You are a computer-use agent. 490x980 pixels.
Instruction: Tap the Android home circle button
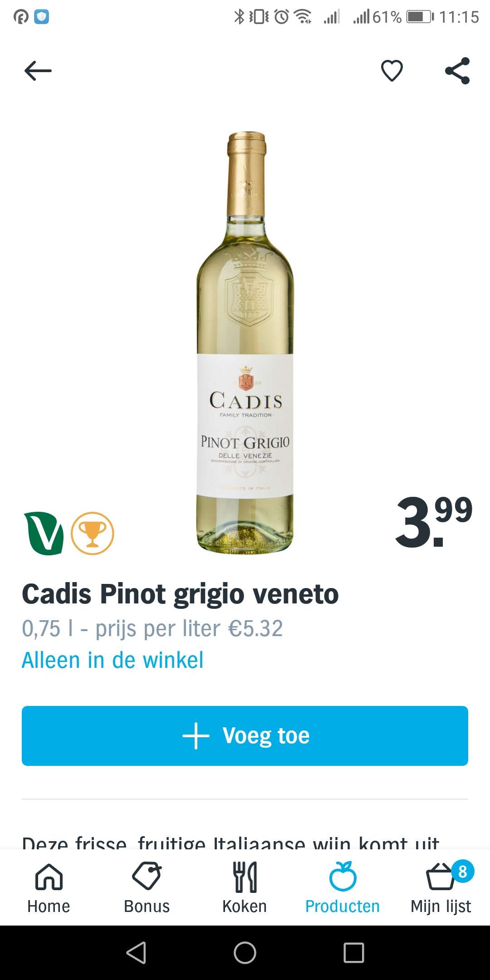pyautogui.click(x=245, y=952)
